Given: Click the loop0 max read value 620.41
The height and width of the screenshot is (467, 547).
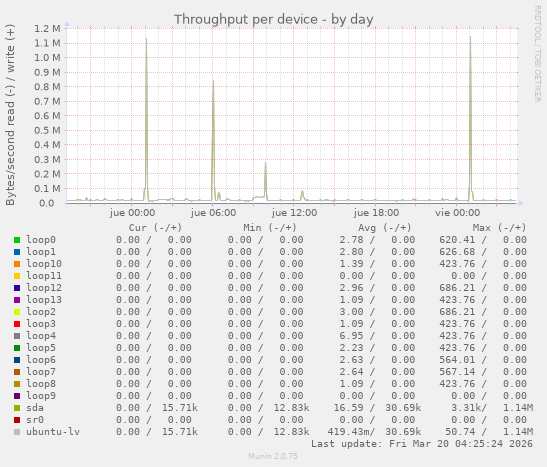Looking at the screenshot, I should [x=457, y=240].
